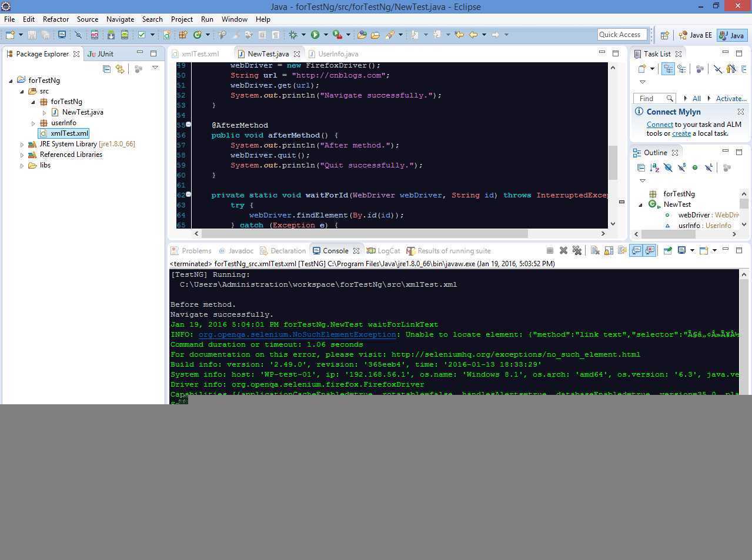Toggle Show Console on standard output change
752x560 pixels.
(x=636, y=250)
